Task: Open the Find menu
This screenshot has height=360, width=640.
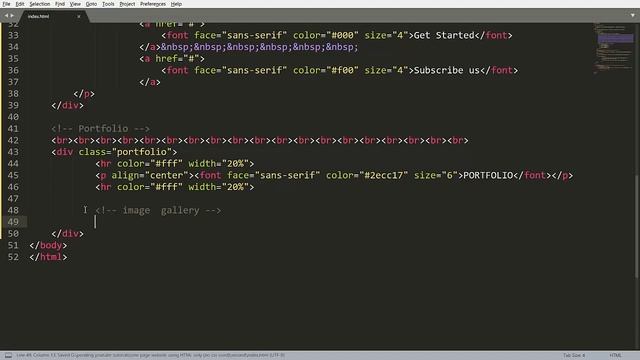Action: [60, 4]
